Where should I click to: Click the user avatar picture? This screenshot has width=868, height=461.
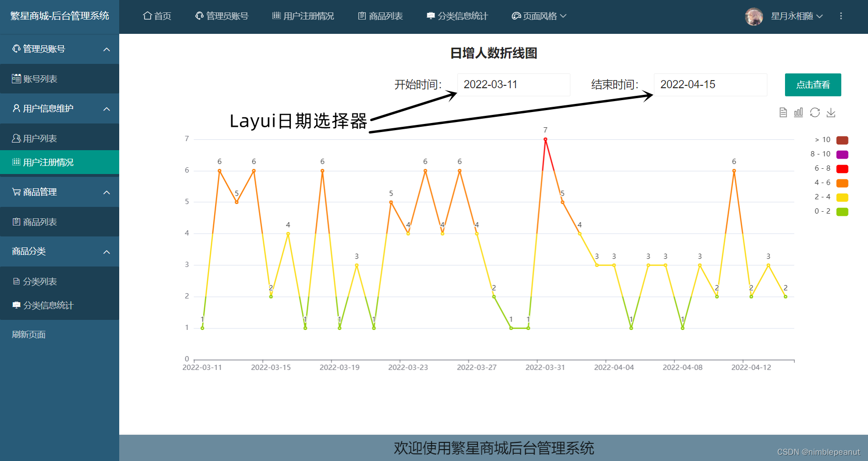(754, 17)
